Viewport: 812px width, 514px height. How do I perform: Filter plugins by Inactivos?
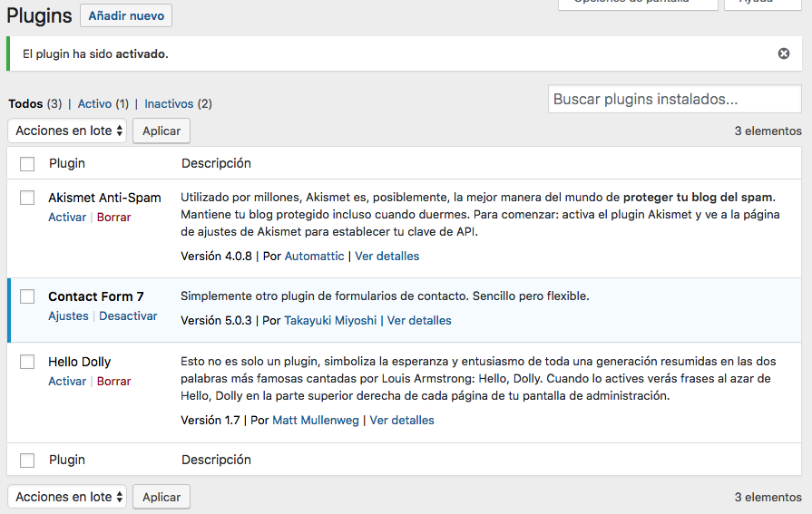[169, 104]
